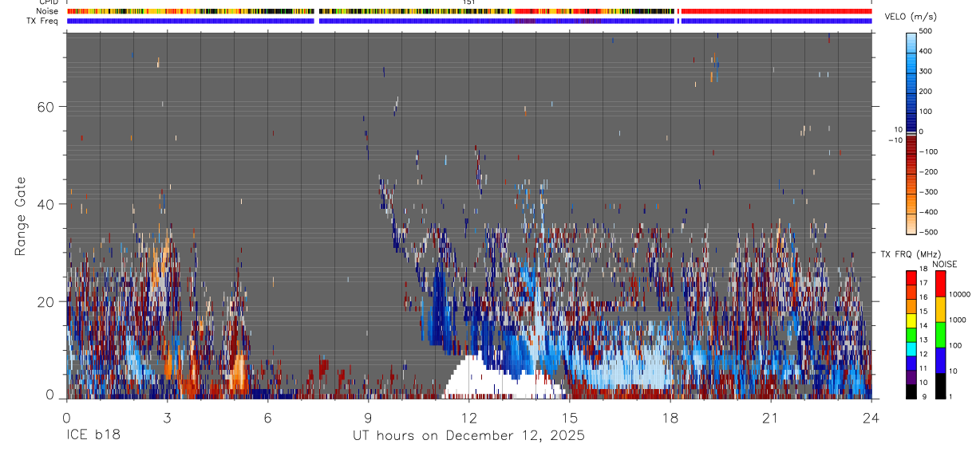Click the 18 label in TX FRQ legend

coord(923,270)
